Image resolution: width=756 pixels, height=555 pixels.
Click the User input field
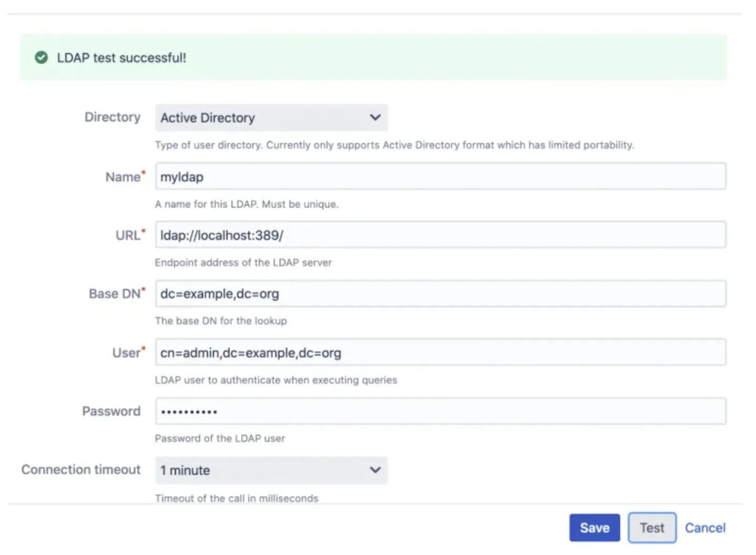click(x=441, y=353)
